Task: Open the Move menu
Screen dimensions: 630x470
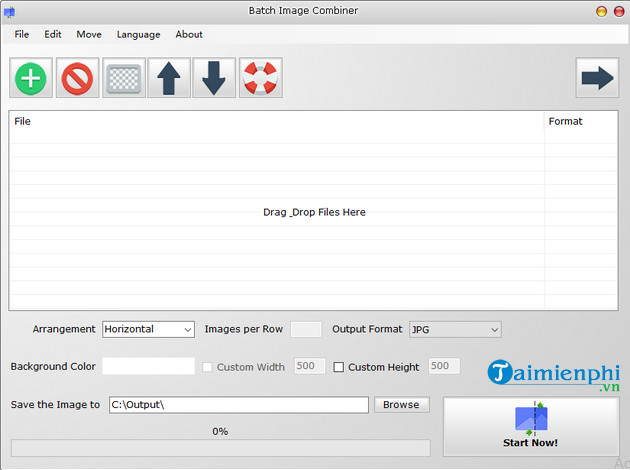Action: (x=89, y=35)
